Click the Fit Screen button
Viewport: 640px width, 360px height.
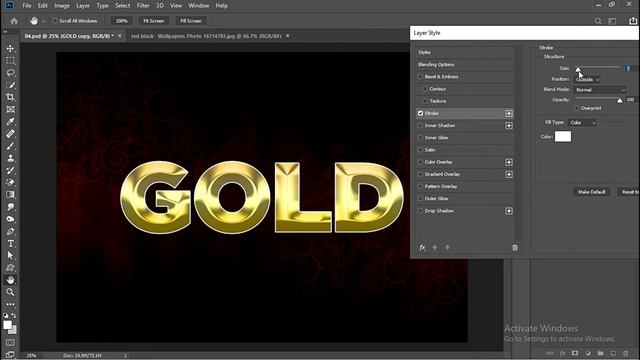click(153, 21)
